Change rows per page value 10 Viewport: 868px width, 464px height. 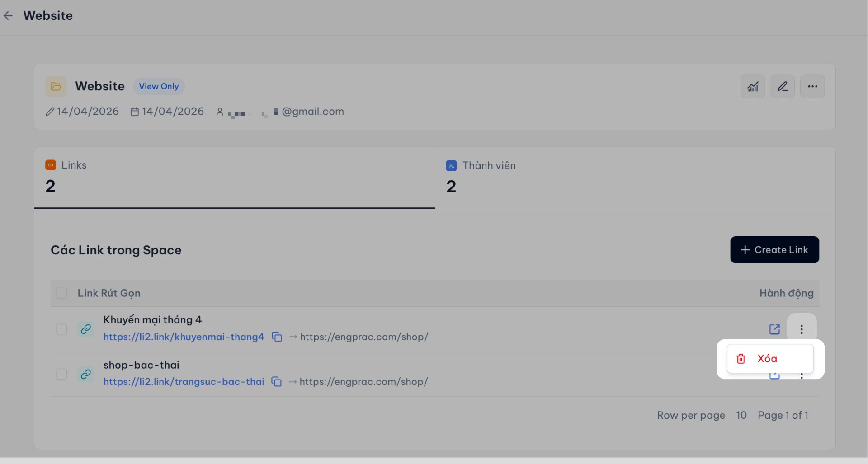click(x=741, y=415)
